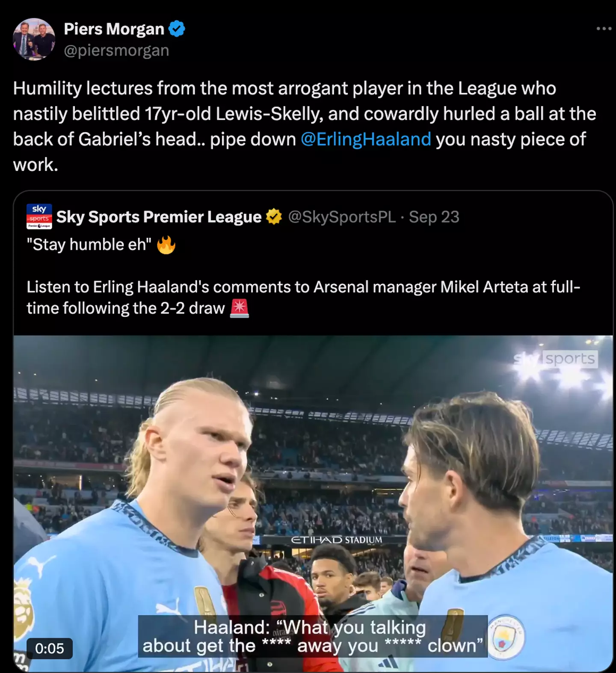
Task: Open the quoted tweet text about Mikel Arteta
Action: click(x=303, y=298)
